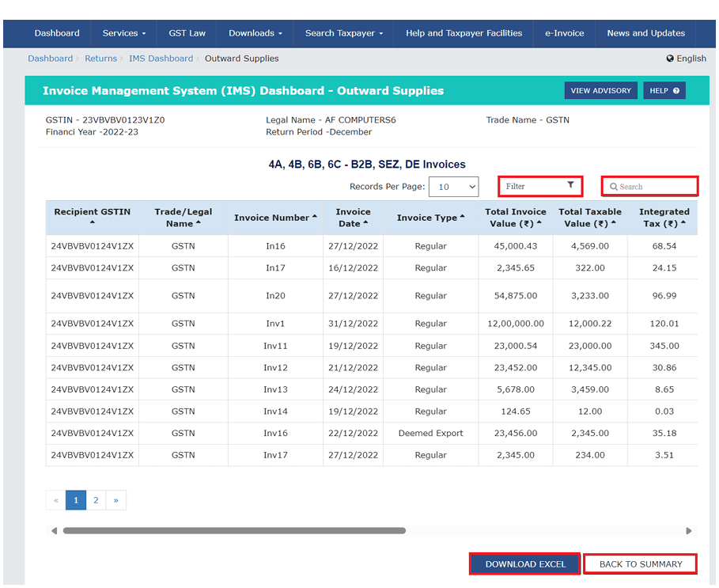Sort by Total Invoice Value column
The image size is (719, 588).
point(516,218)
